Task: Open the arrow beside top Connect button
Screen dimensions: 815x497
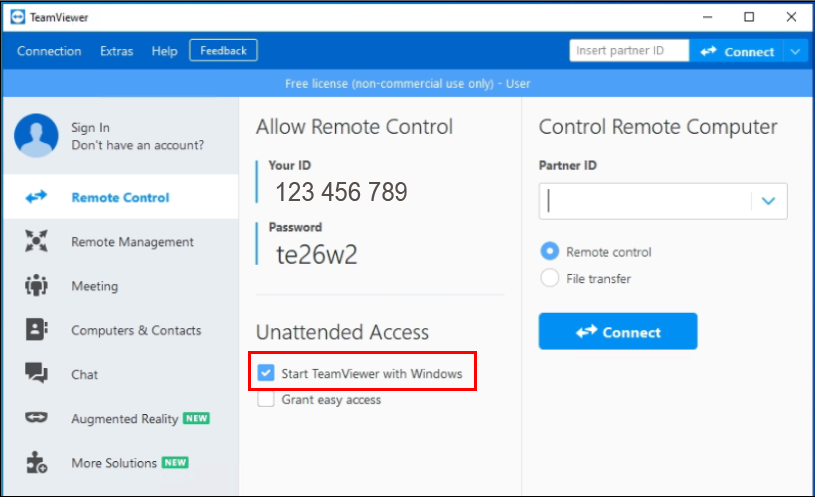Action: [795, 51]
